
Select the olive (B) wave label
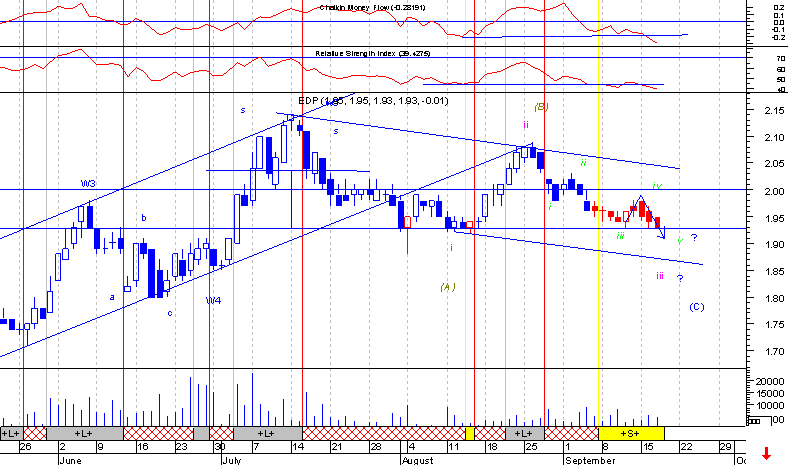click(541, 107)
